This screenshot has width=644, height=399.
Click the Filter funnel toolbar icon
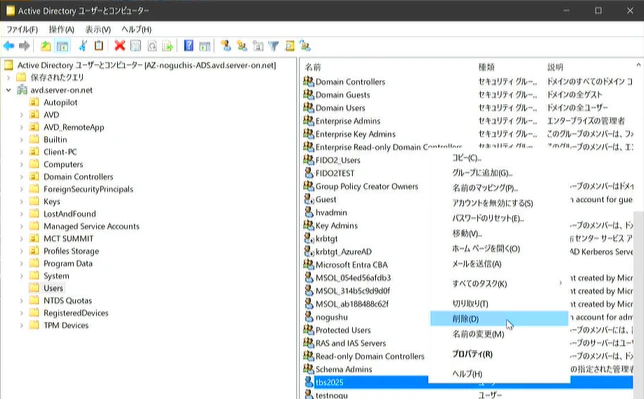click(274, 46)
